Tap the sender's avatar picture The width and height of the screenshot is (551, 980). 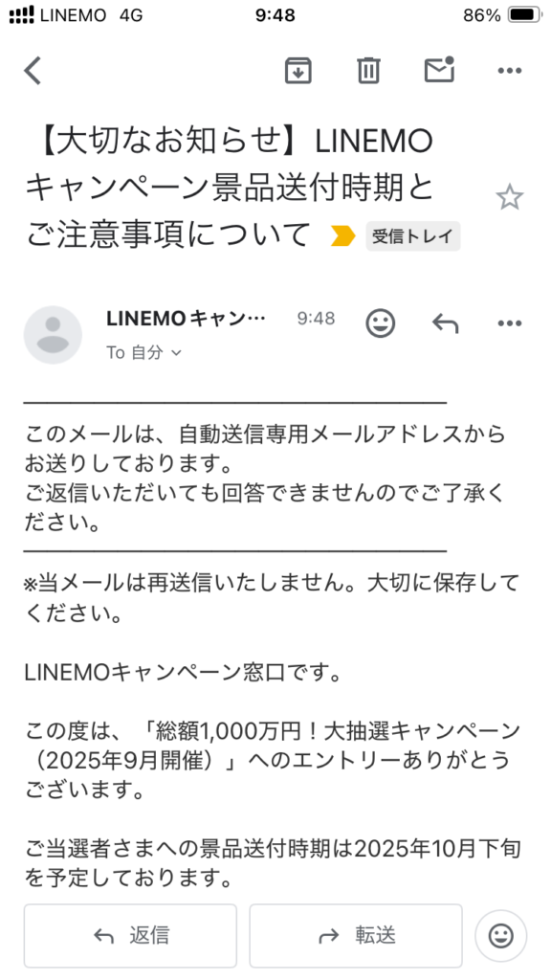click(53, 334)
